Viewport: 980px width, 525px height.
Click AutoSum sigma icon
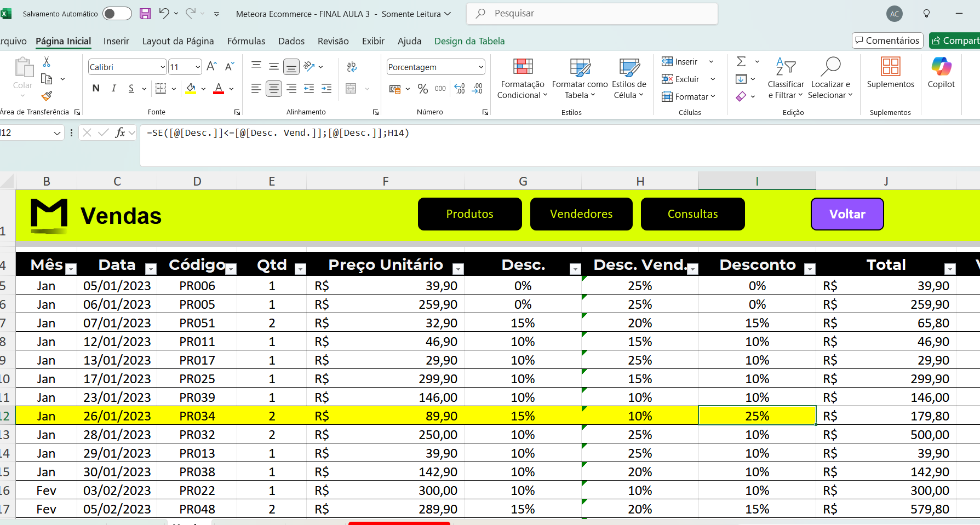pos(741,61)
